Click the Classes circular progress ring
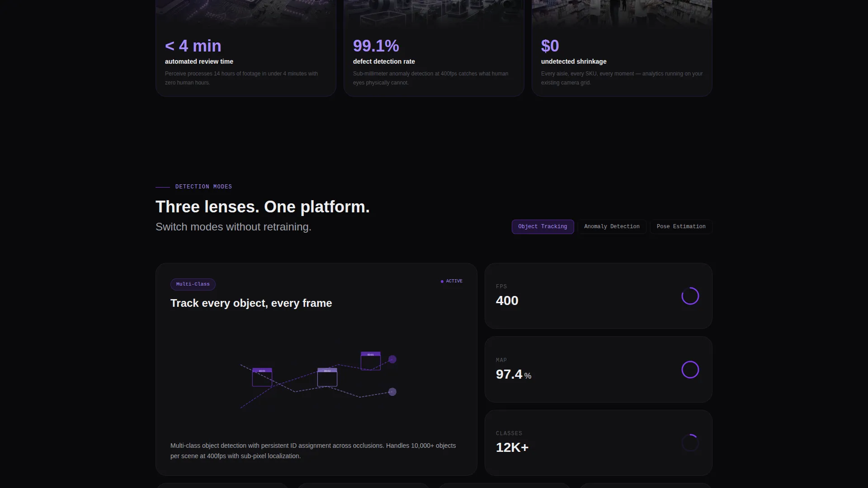Viewport: 868px width, 488px height. tap(690, 443)
